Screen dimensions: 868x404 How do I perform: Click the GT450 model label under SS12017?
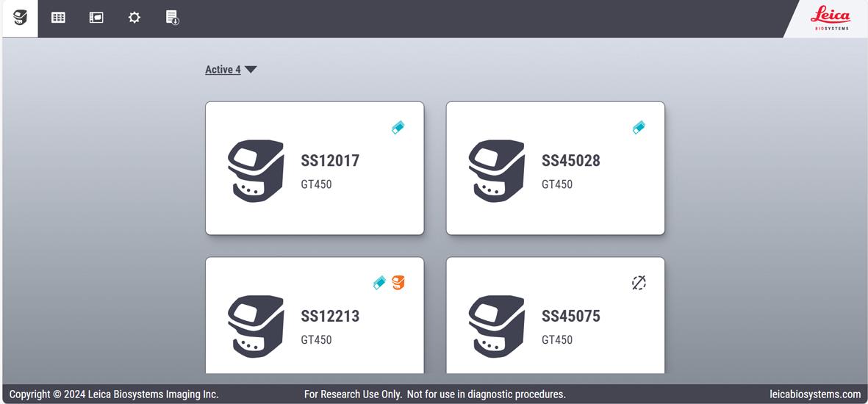(316, 184)
